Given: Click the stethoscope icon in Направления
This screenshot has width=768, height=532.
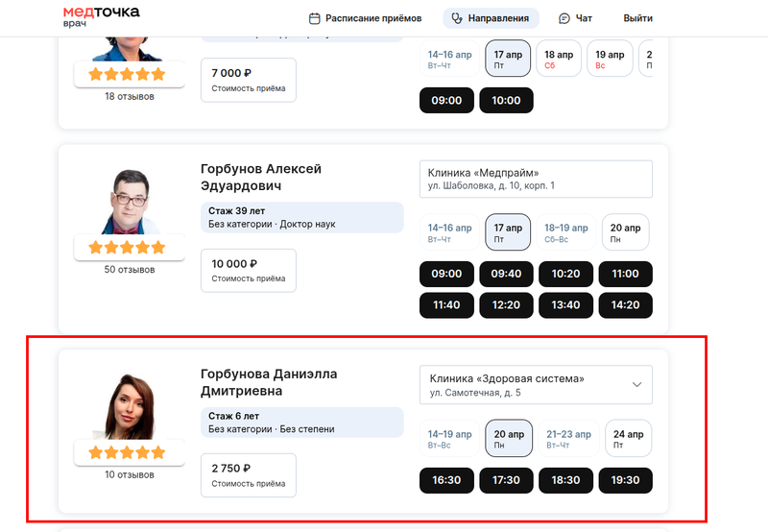Looking at the screenshot, I should [x=457, y=18].
